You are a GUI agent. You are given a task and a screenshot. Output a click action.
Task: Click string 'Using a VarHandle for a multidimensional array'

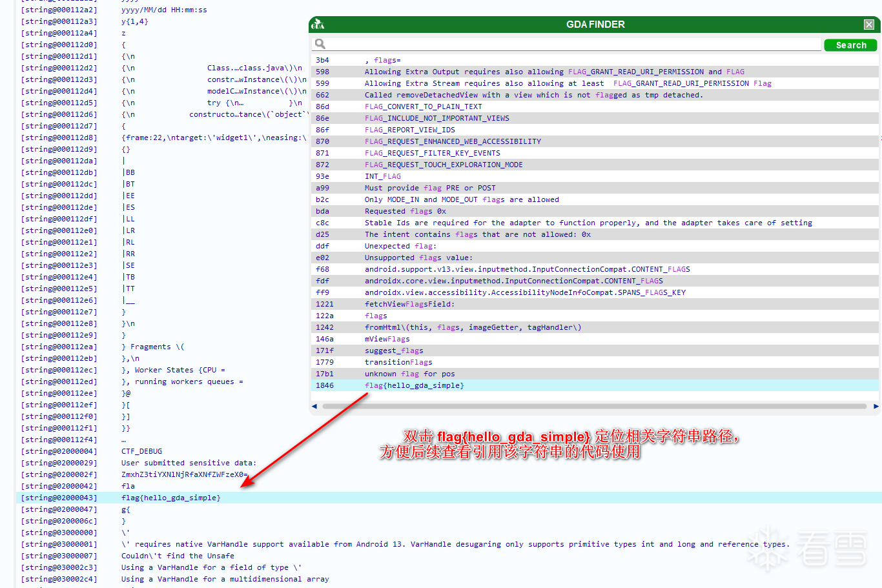225,579
